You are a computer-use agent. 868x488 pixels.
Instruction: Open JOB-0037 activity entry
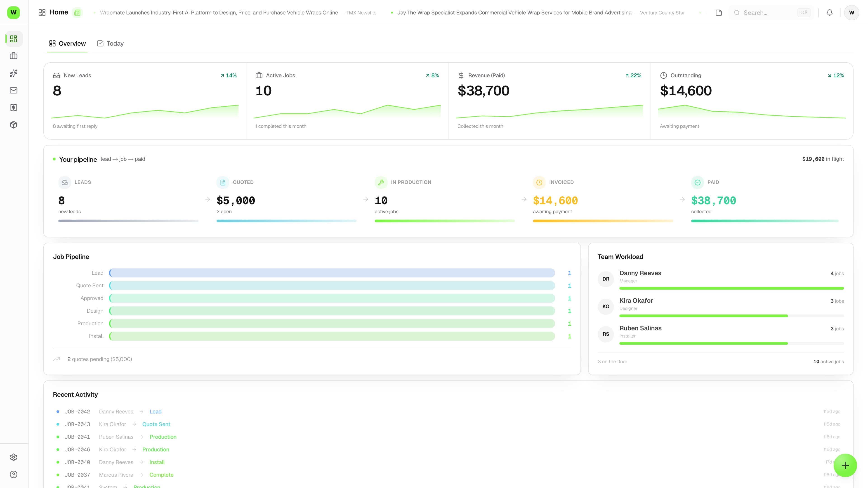[x=448, y=475]
